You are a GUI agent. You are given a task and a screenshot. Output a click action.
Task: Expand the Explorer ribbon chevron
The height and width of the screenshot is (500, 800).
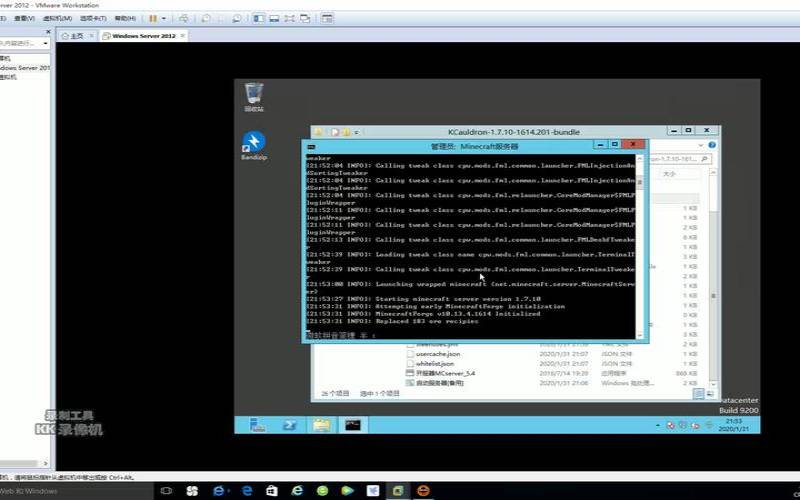(701, 145)
